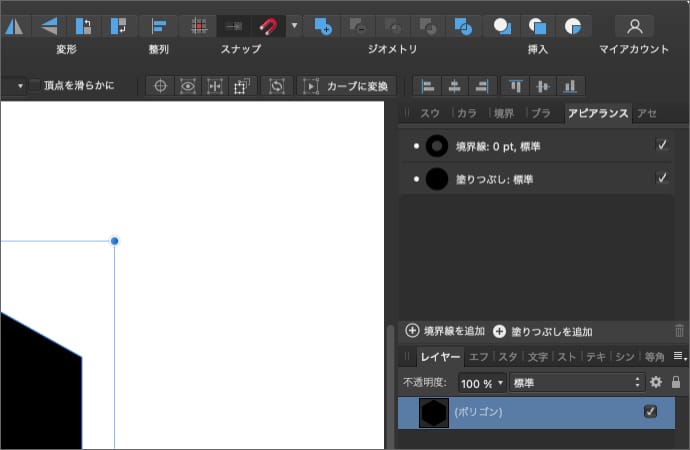The width and height of the screenshot is (690, 450).
Task: Hide the ポリゴン layer via its checkbox
Action: pos(651,412)
